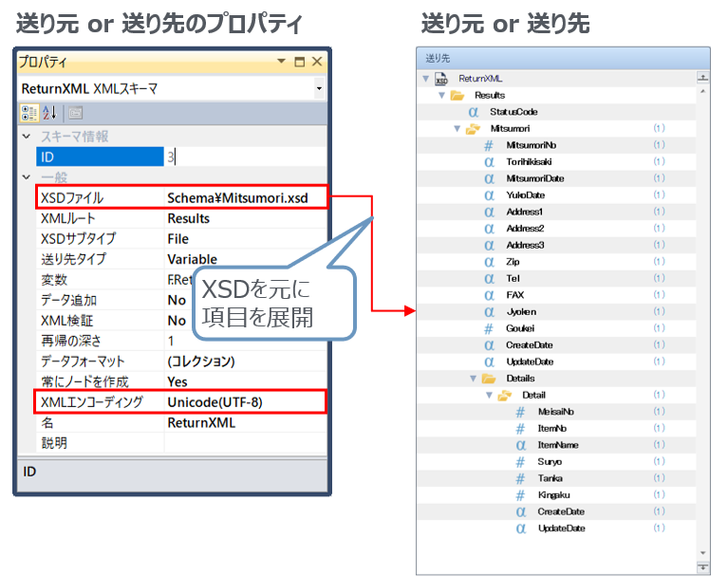Select the XMLエンコーディング property row
The image size is (728, 576).
[180, 402]
